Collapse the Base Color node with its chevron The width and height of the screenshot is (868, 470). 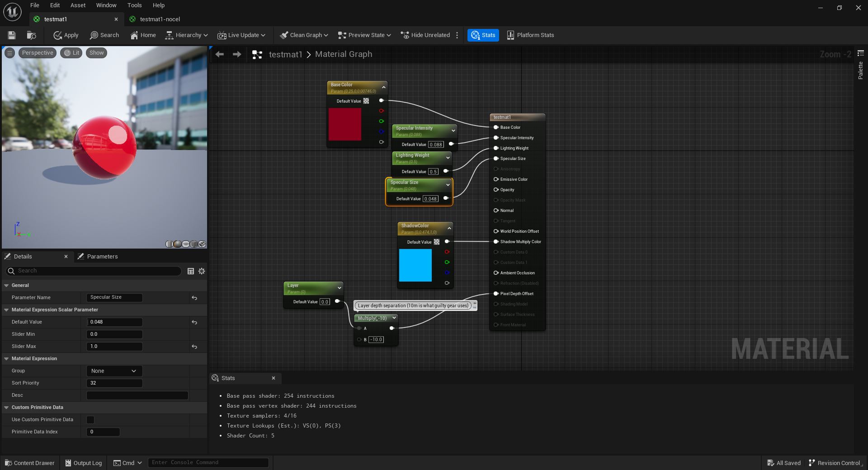(384, 87)
